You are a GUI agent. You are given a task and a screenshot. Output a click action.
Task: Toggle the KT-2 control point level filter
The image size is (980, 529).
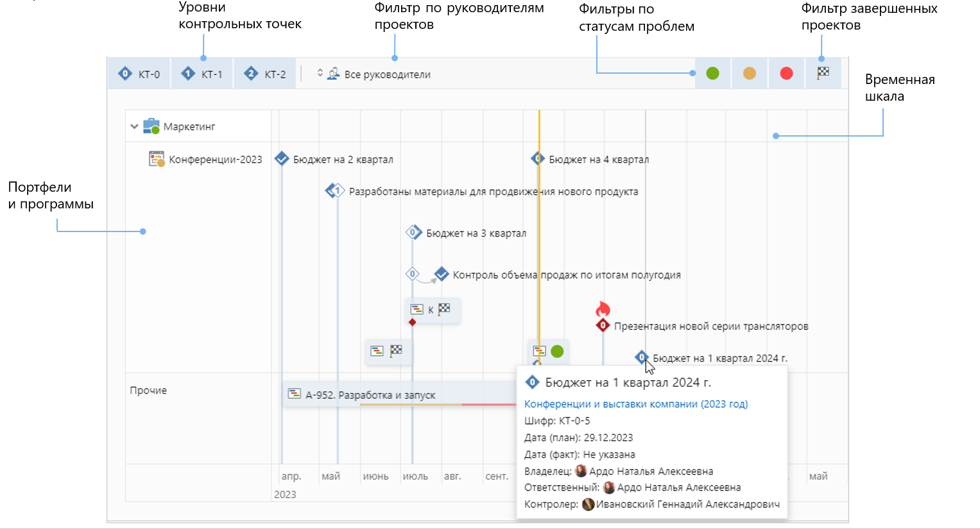[x=265, y=74]
